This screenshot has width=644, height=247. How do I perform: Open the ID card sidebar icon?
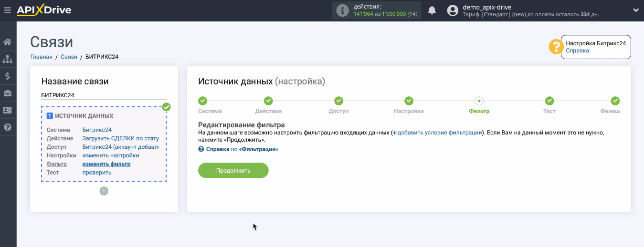tap(8, 110)
